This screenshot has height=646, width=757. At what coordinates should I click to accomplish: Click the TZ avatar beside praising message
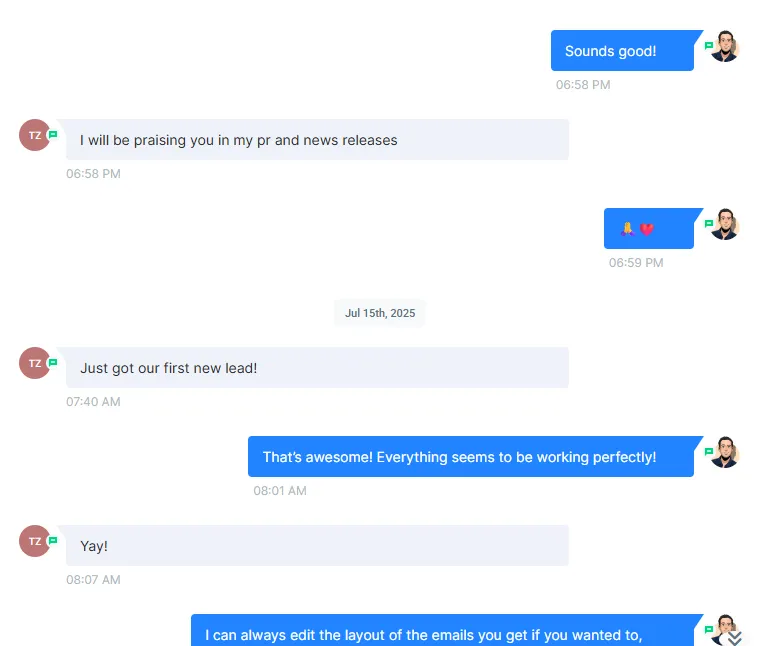(x=35, y=135)
